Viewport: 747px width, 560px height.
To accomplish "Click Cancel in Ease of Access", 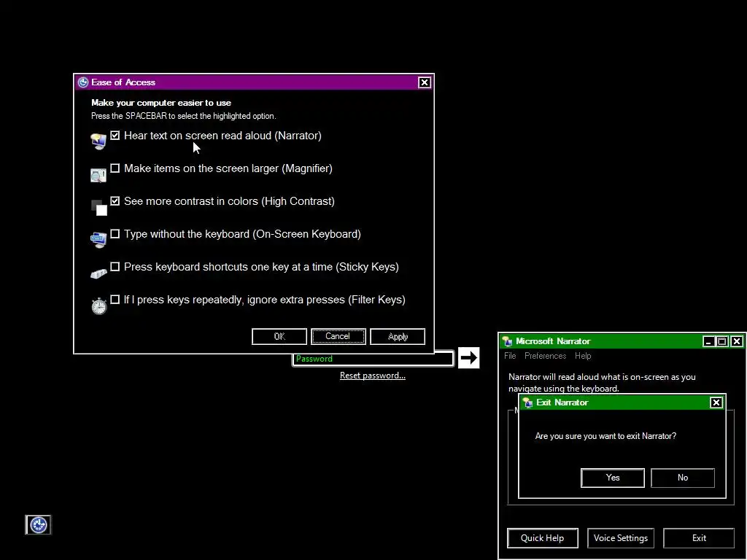I will pyautogui.click(x=338, y=336).
